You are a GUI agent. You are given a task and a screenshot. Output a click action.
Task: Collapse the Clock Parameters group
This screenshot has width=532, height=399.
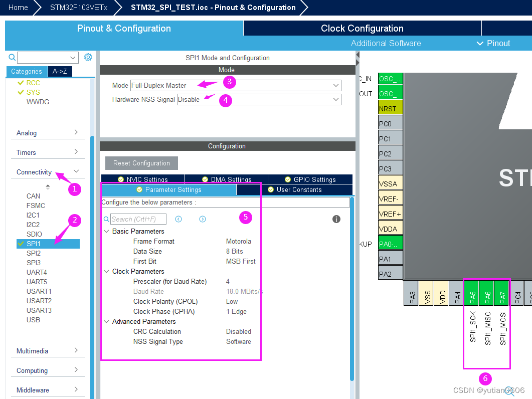tap(106, 271)
